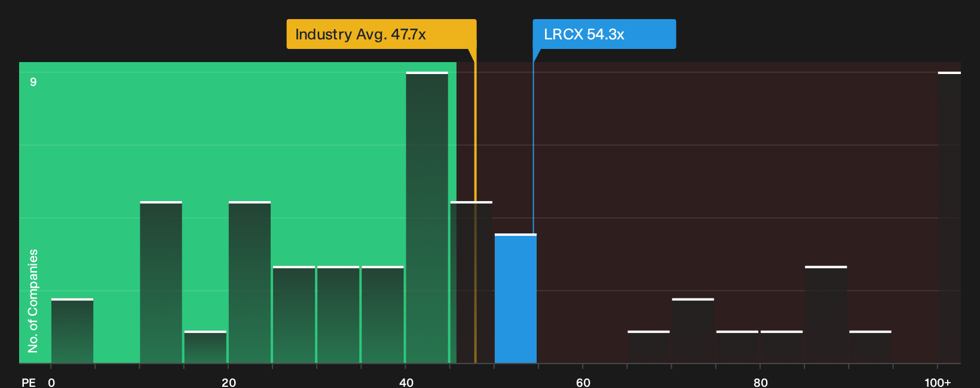Screen dimensions: 980x388
Task: Select the bar for PE 35 to 40
Action: (382, 315)
